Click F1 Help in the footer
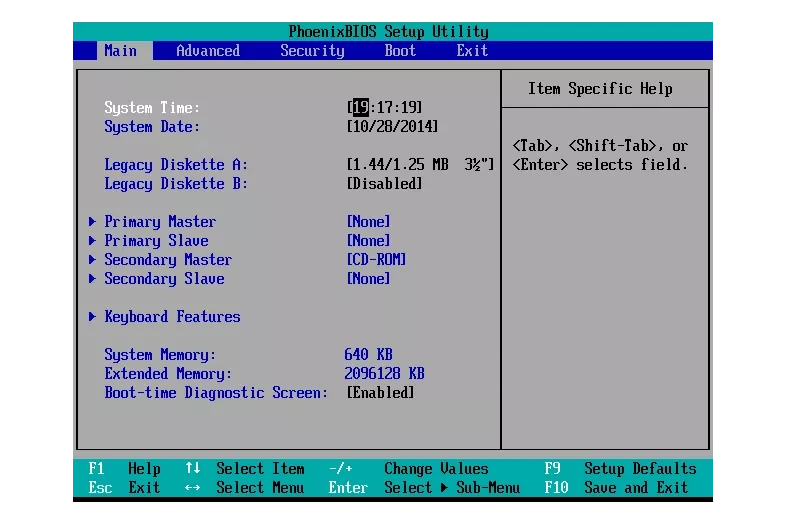 point(125,469)
